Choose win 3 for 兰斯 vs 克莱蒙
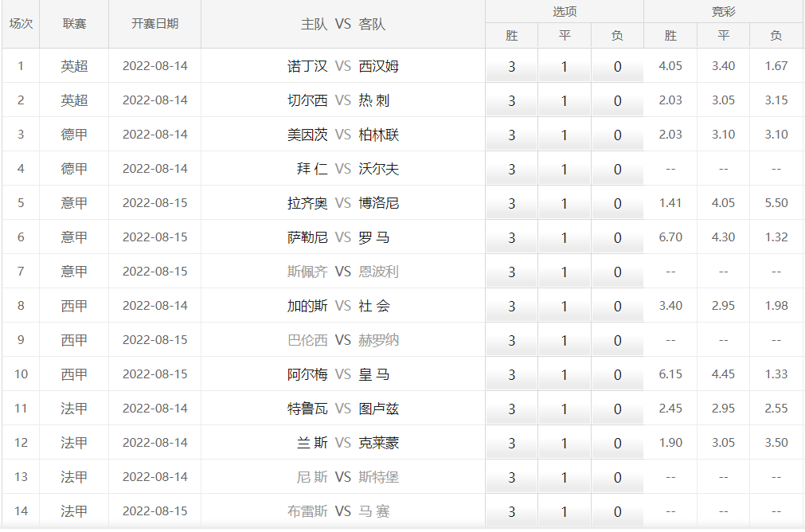This screenshot has height=532, width=805. pos(511,443)
